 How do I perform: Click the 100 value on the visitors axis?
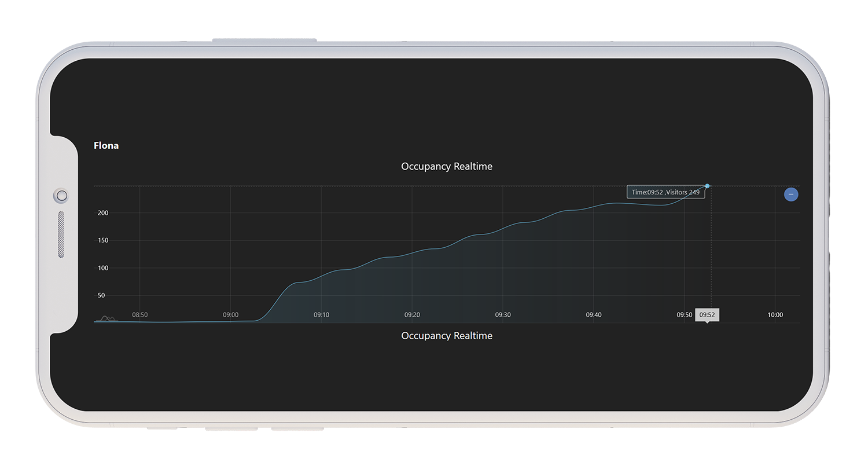pos(102,268)
